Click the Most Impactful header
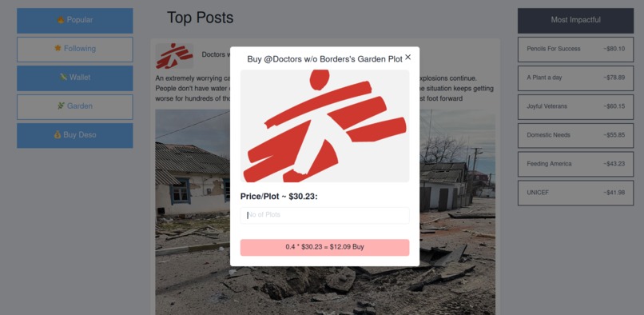Viewport: 644px width, 315px height. pyautogui.click(x=575, y=20)
